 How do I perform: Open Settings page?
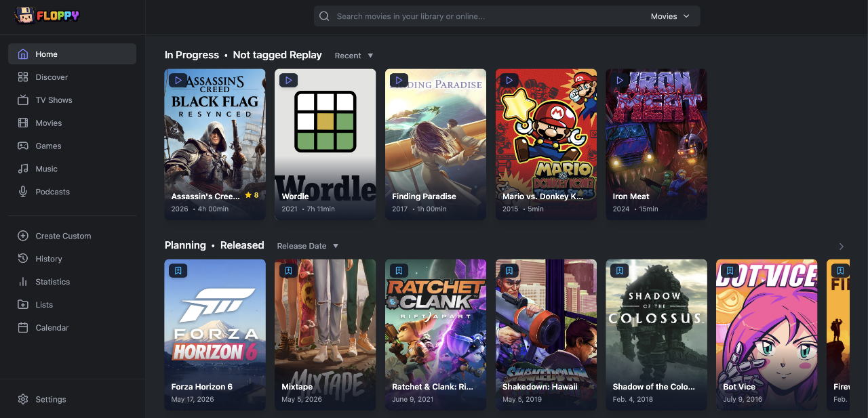tap(72, 400)
